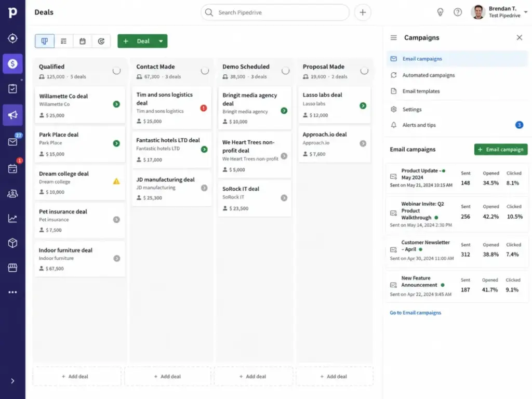Open Products box icon in sidebar
Image resolution: width=532 pixels, height=399 pixels.
(x=12, y=243)
